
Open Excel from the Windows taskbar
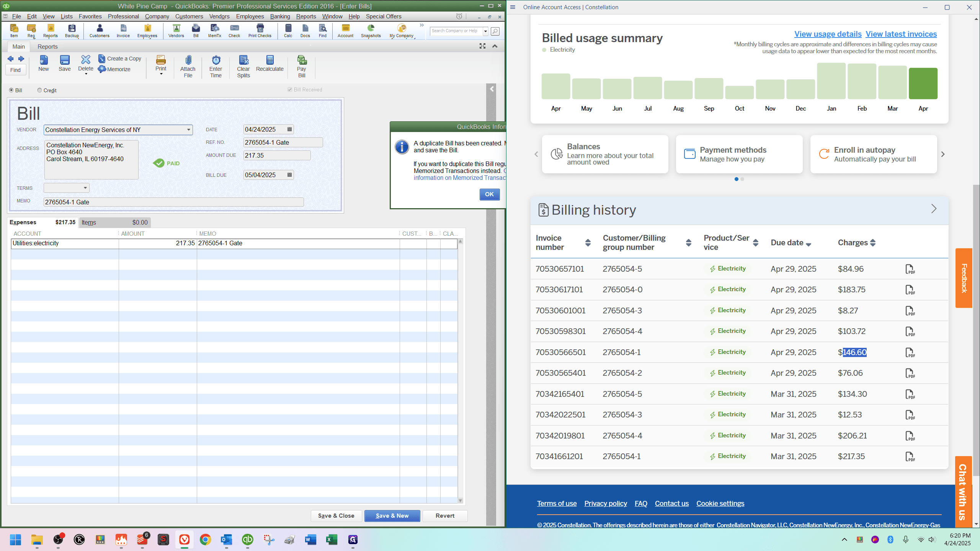click(332, 540)
